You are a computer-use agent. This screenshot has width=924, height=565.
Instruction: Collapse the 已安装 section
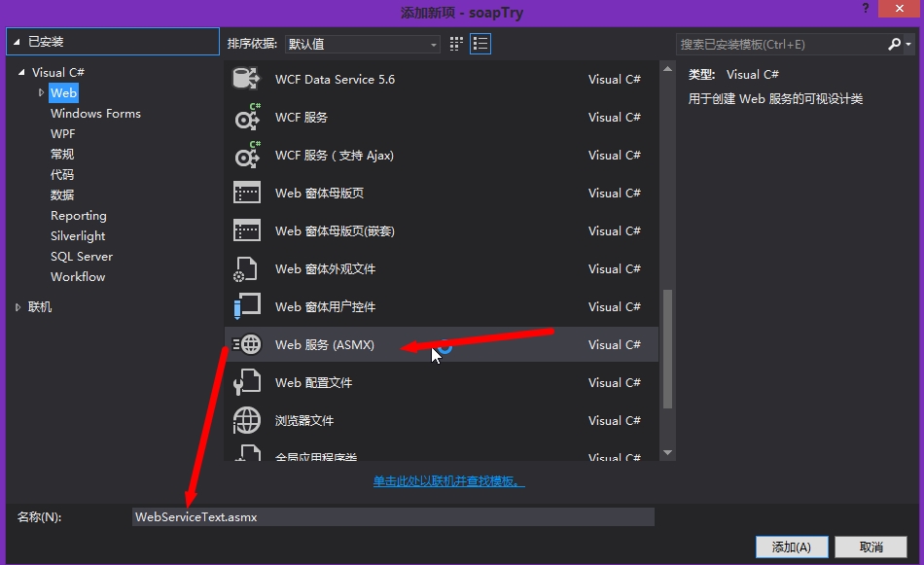click(18, 42)
